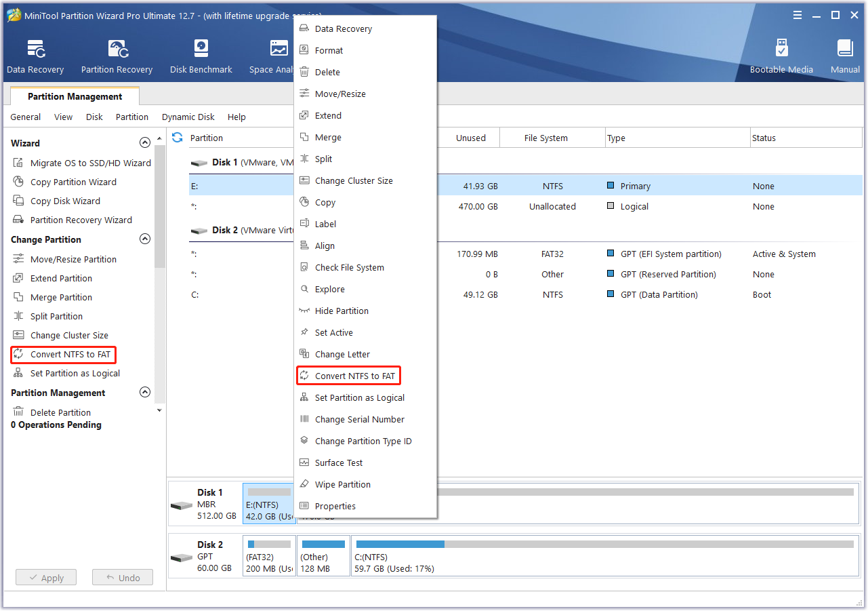868x611 pixels.
Task: Collapse the Partition Management sidebar section
Action: click(144, 393)
